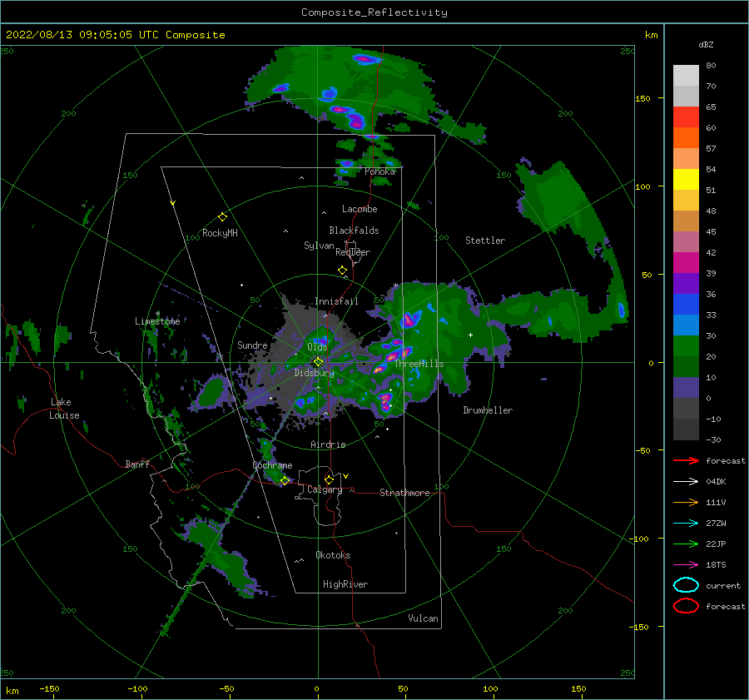Viewport: 749px width, 700px height.
Task: Click the magenta 18TS arrow icon
Action: (x=686, y=565)
